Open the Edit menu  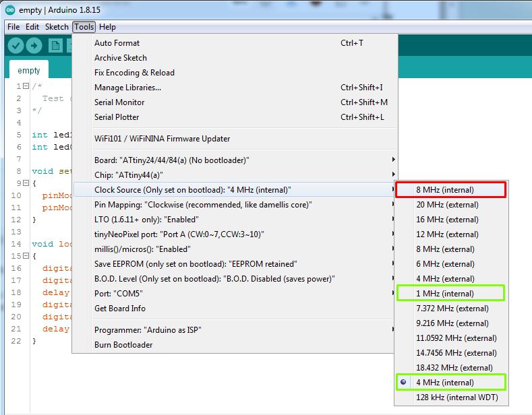[x=32, y=27]
